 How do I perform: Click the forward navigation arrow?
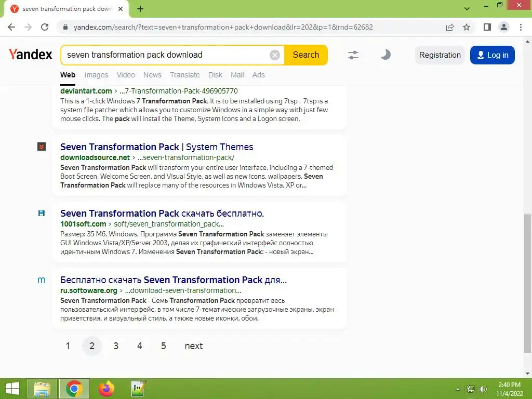click(x=28, y=27)
